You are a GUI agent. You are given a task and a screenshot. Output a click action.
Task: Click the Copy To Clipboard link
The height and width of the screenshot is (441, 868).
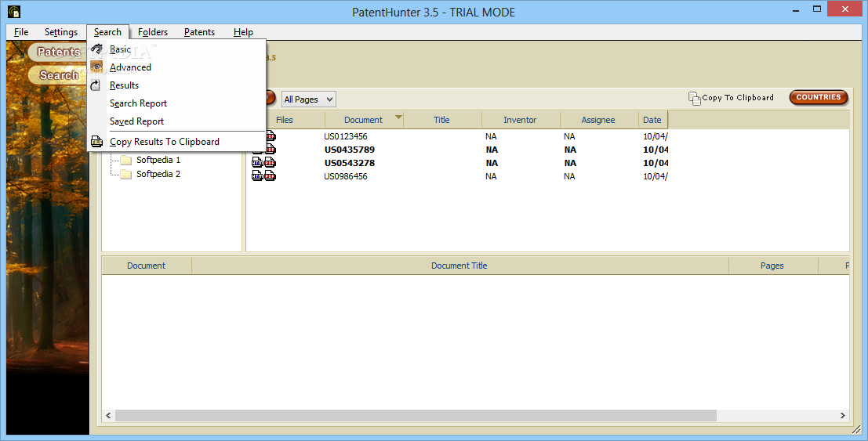click(x=738, y=97)
